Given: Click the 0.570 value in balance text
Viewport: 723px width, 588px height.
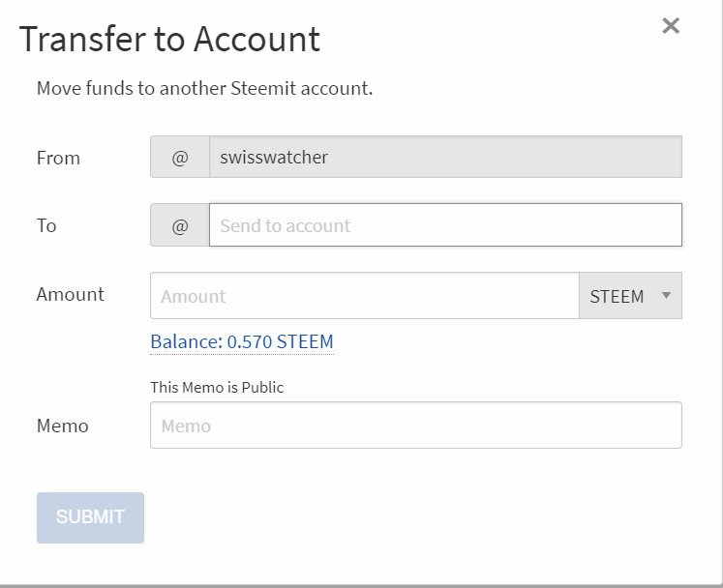Looking at the screenshot, I should coord(249,341).
